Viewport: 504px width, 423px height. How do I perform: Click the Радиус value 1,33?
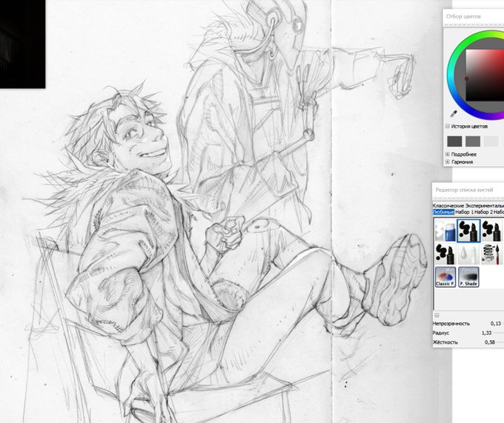[x=487, y=333]
